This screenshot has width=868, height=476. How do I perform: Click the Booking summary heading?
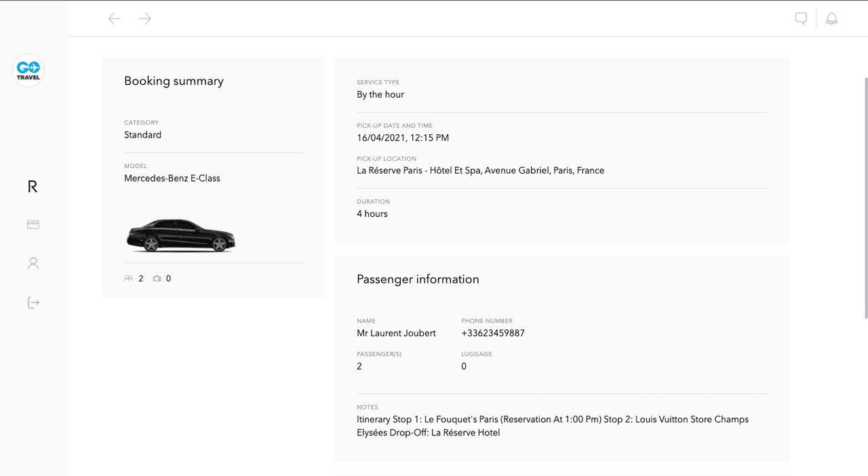click(174, 81)
